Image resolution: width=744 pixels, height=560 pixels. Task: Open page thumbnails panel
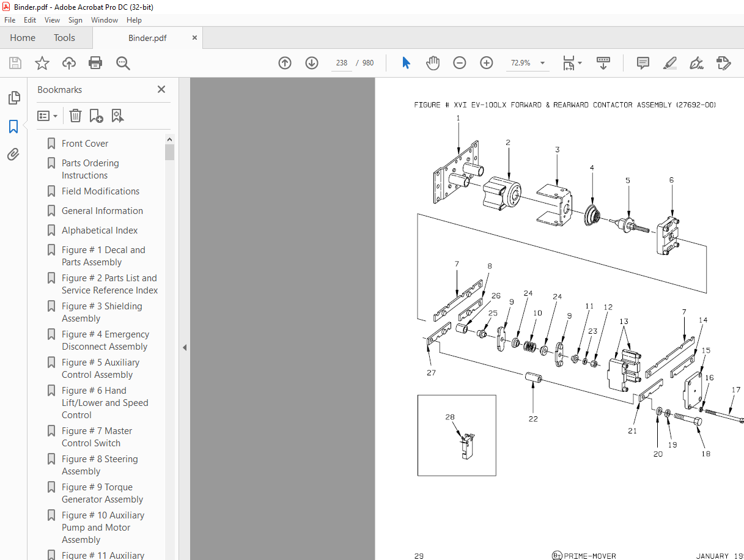click(13, 98)
